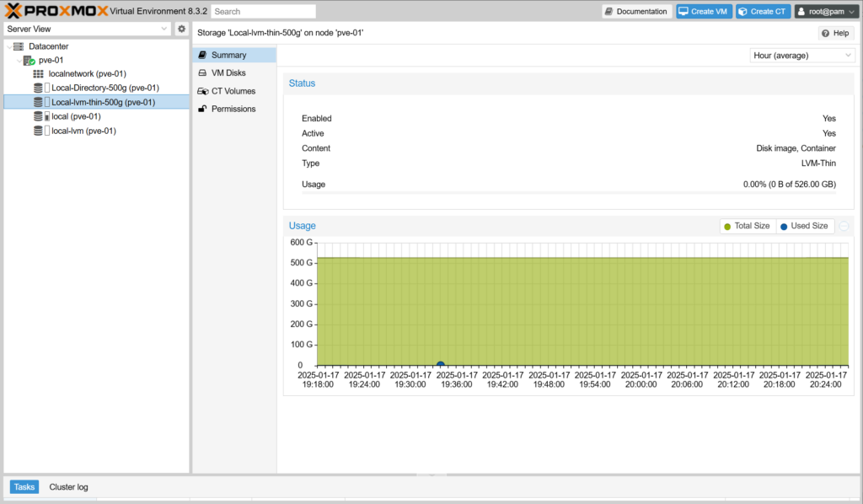Viewport: 863px width, 504px height.
Task: Open the Server View dropdown
Action: (x=88, y=29)
